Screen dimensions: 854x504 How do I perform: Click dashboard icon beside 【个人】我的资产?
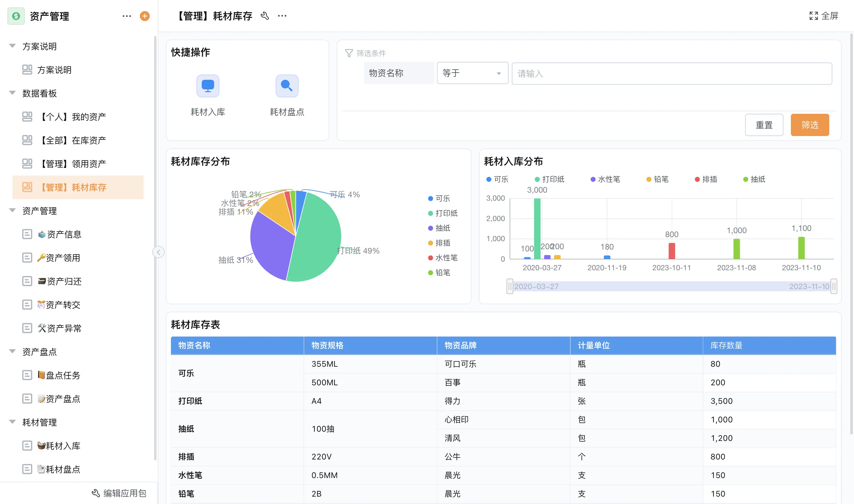[x=27, y=117]
